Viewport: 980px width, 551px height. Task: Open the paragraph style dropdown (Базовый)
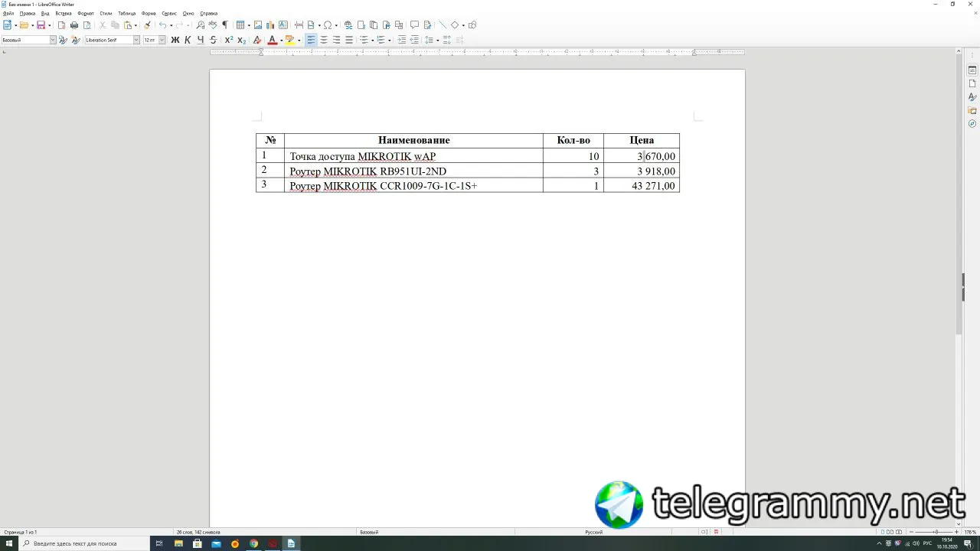pyautogui.click(x=53, y=40)
